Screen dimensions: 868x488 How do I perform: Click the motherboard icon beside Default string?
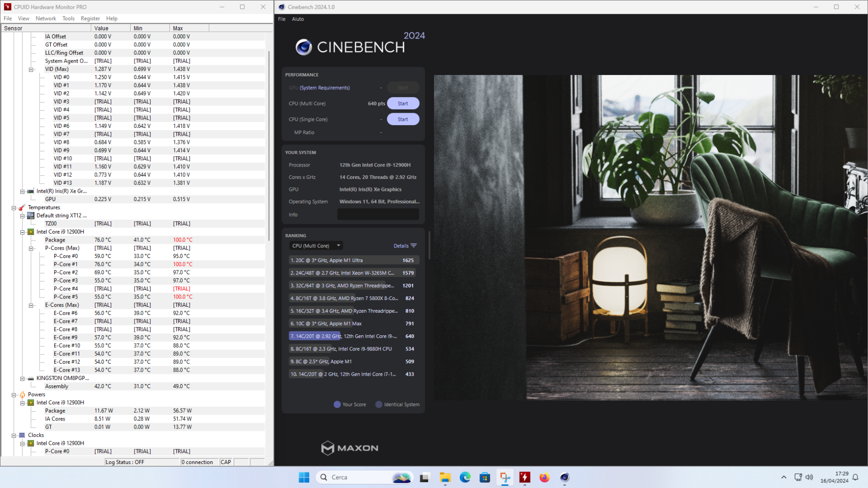tap(31, 215)
